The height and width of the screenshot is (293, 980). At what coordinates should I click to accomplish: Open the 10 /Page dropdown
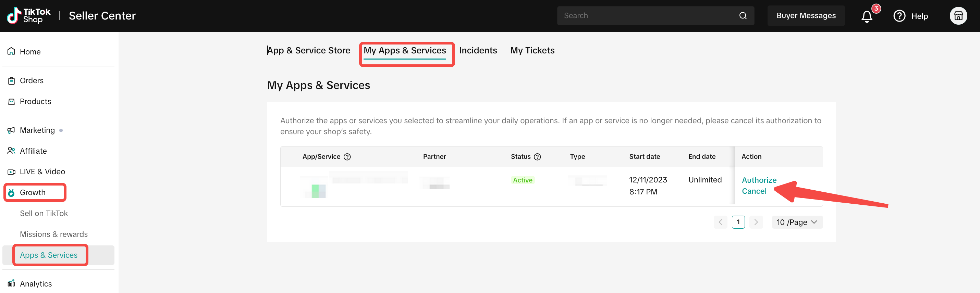797,222
